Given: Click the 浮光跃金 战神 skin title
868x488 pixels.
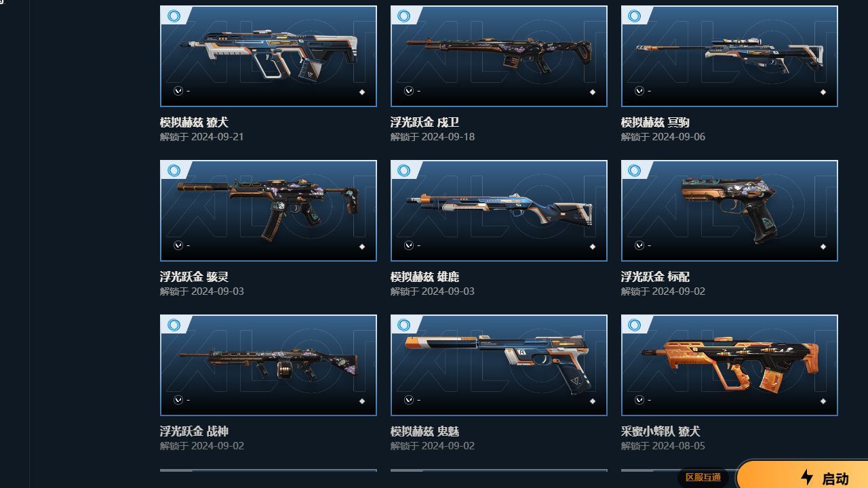Looking at the screenshot, I should [x=194, y=431].
